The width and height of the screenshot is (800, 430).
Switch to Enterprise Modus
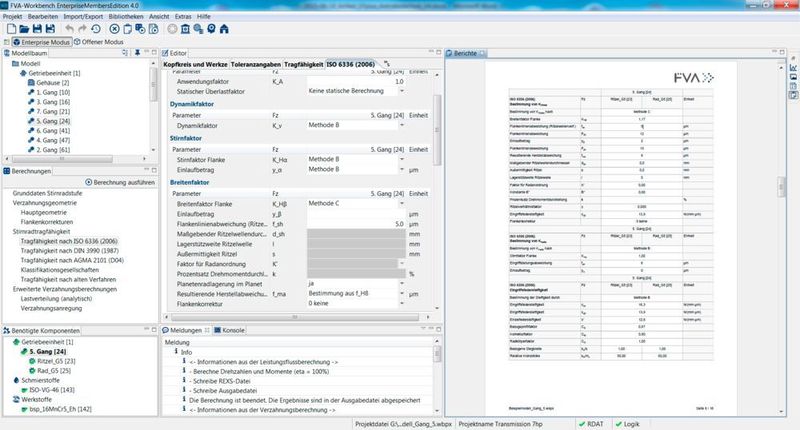click(x=40, y=44)
